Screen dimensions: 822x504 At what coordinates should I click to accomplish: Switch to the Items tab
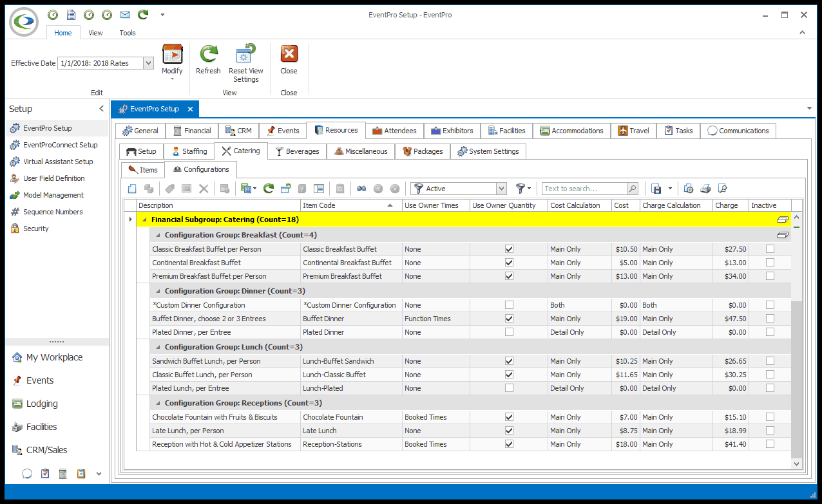(143, 169)
